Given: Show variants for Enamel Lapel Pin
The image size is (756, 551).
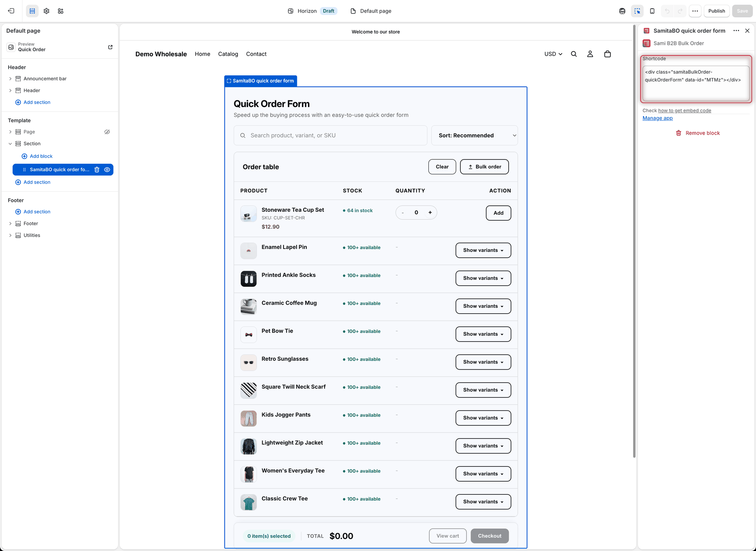Looking at the screenshot, I should 483,250.
